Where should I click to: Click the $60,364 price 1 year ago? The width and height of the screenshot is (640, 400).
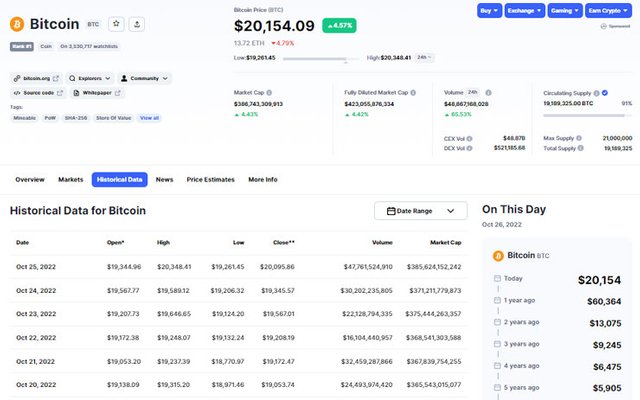click(x=604, y=302)
